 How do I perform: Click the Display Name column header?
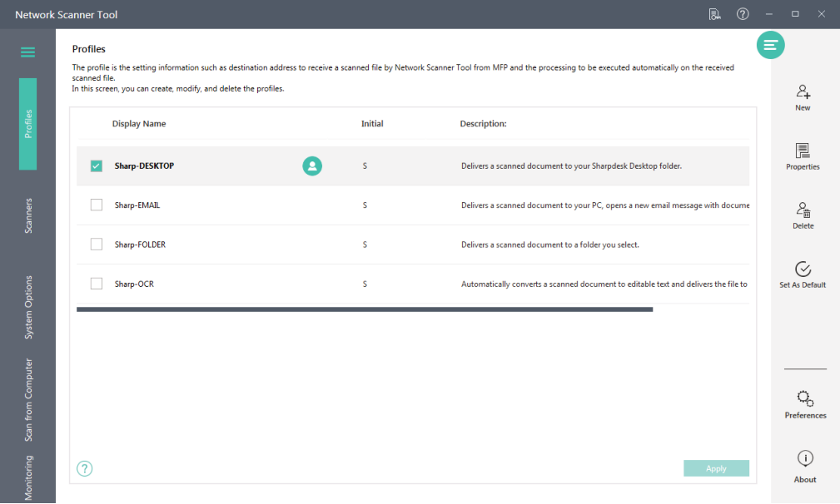click(x=139, y=124)
